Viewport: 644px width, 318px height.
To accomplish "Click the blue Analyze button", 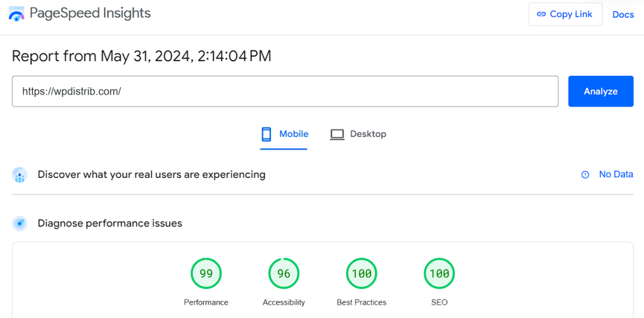I will click(601, 91).
